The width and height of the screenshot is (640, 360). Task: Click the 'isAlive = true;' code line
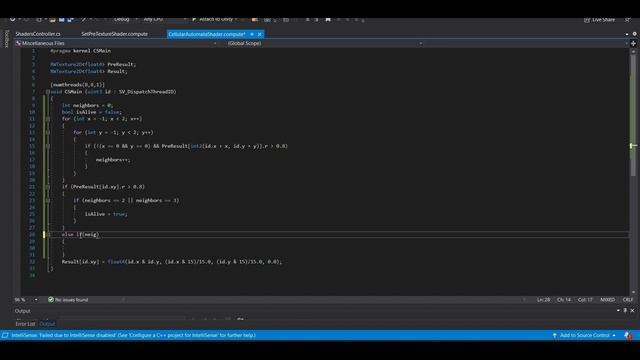coord(106,214)
